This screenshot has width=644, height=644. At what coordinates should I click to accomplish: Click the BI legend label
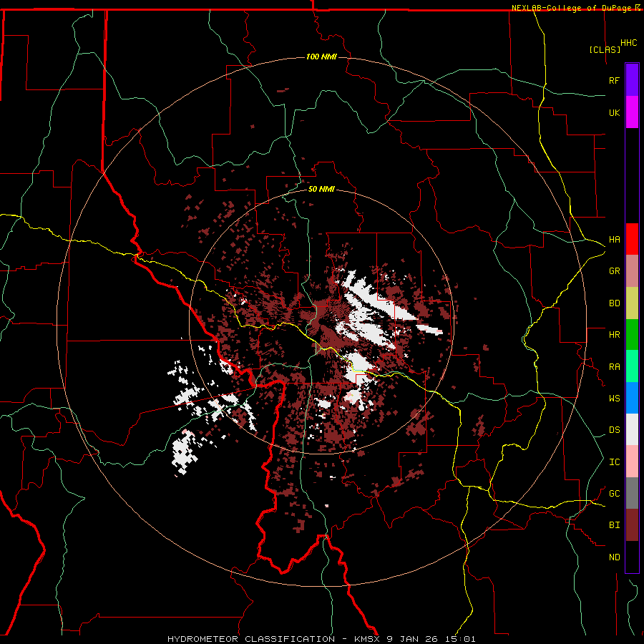614,525
